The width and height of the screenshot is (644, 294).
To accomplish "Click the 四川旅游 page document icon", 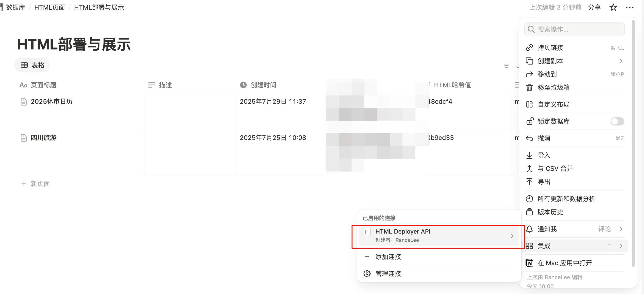I will click(24, 138).
